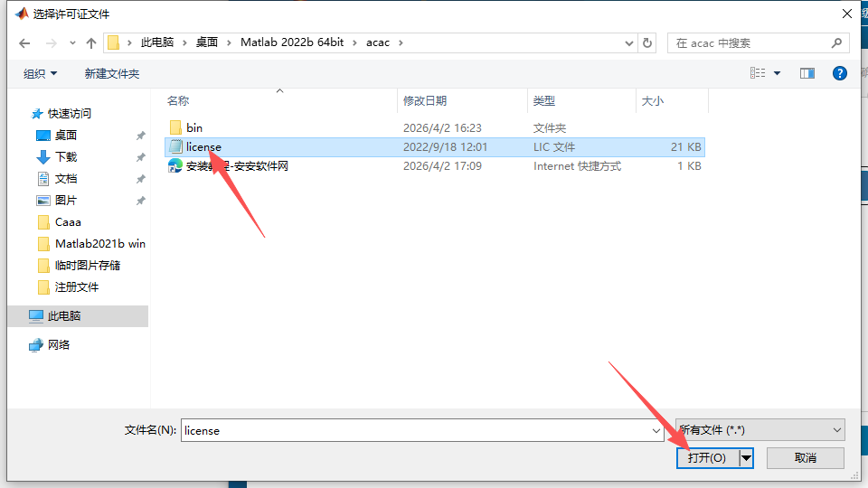
Task: Open the Caaa folder in sidebar
Action: point(68,222)
